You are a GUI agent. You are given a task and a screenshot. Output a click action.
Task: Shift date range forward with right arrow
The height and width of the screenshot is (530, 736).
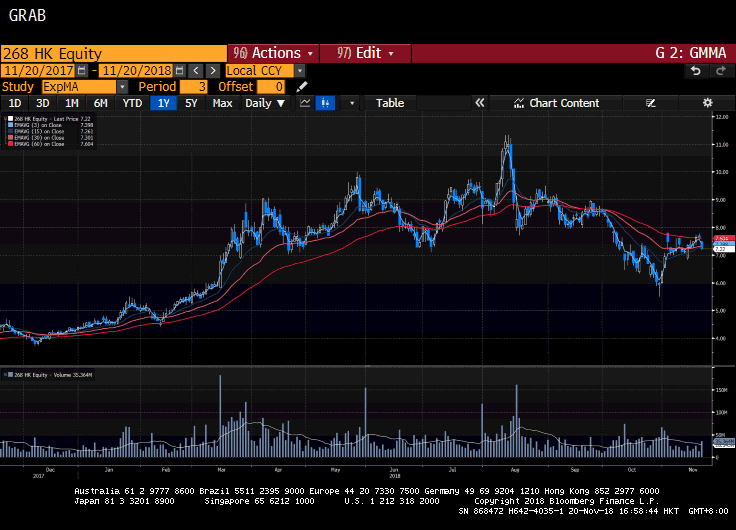[213, 71]
